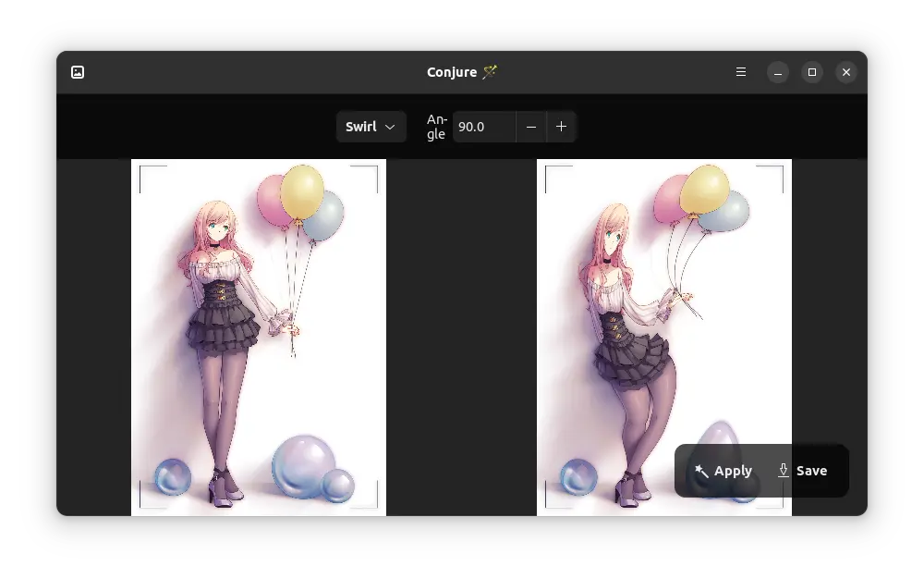
Task: Increase the angle with the plus button
Action: coord(561,127)
